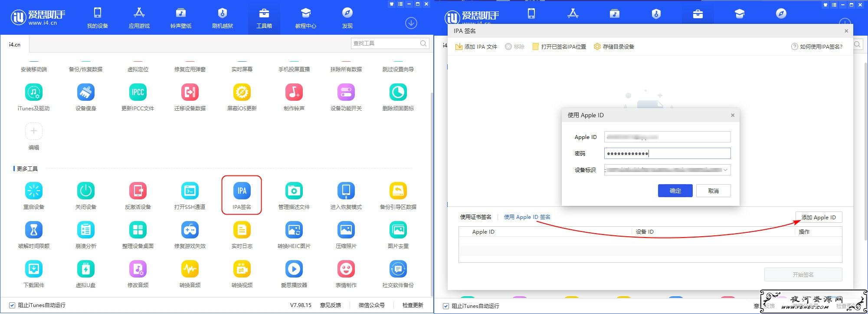Open the IPA signing storage directory settings
The height and width of the screenshot is (314, 868).
(614, 46)
